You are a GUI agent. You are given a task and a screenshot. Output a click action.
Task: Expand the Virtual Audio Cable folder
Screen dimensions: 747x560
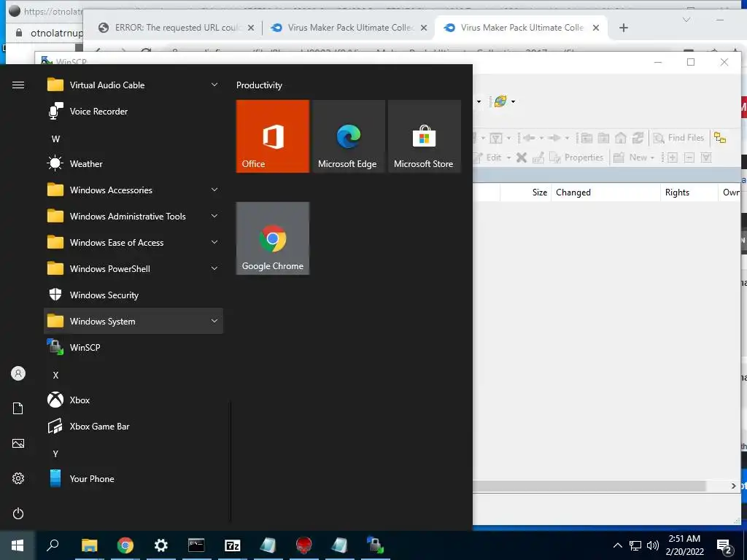(x=133, y=85)
